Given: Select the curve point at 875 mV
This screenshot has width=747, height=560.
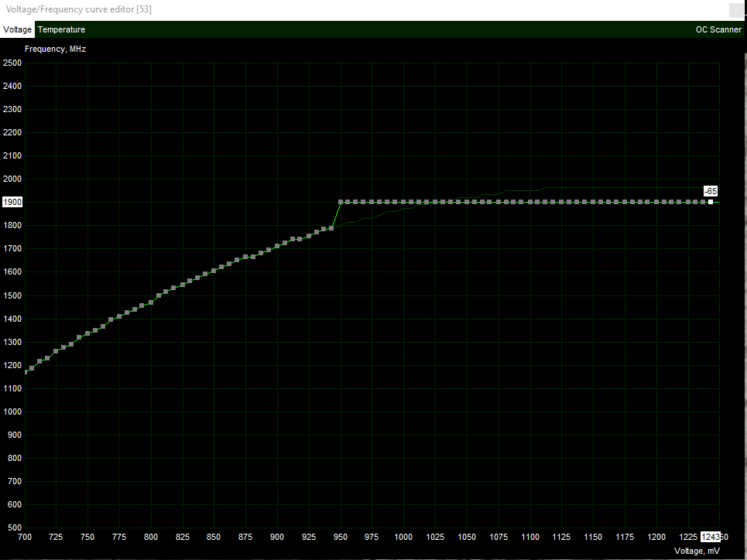Looking at the screenshot, I should point(245,257).
